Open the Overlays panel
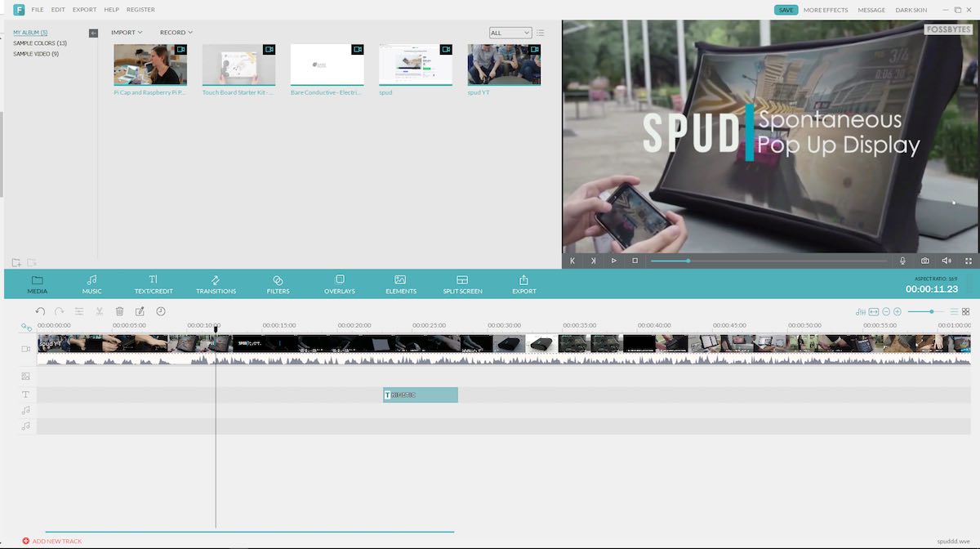The image size is (980, 549). coord(340,284)
